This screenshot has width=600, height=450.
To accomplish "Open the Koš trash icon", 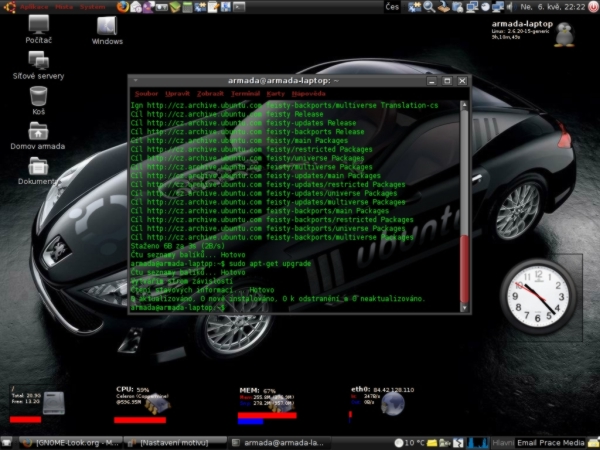I will coord(38,101).
